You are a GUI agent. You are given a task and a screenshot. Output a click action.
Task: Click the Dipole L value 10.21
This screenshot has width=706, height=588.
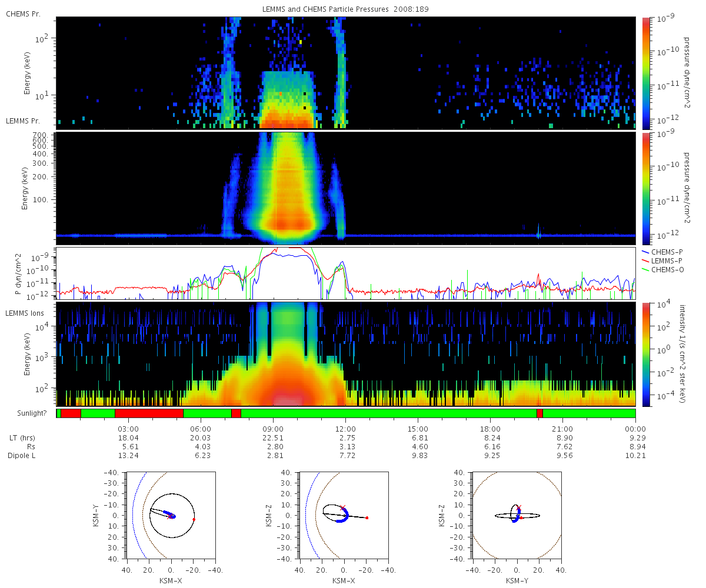(x=635, y=456)
